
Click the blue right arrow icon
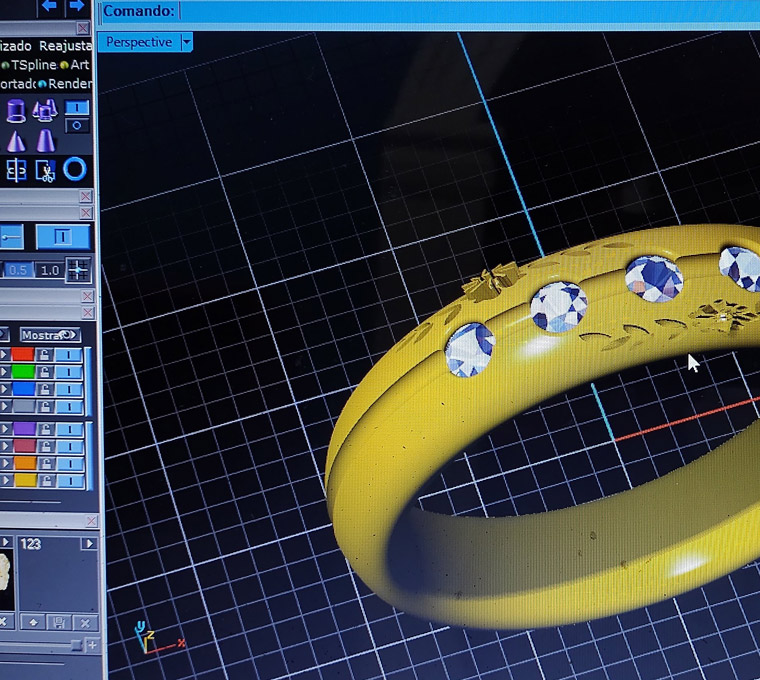(76, 6)
